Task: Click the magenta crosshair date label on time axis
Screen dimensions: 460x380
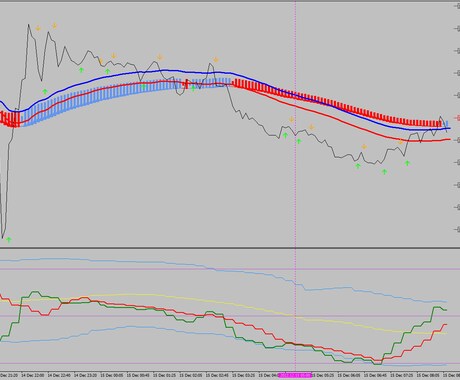Action: (x=295, y=375)
